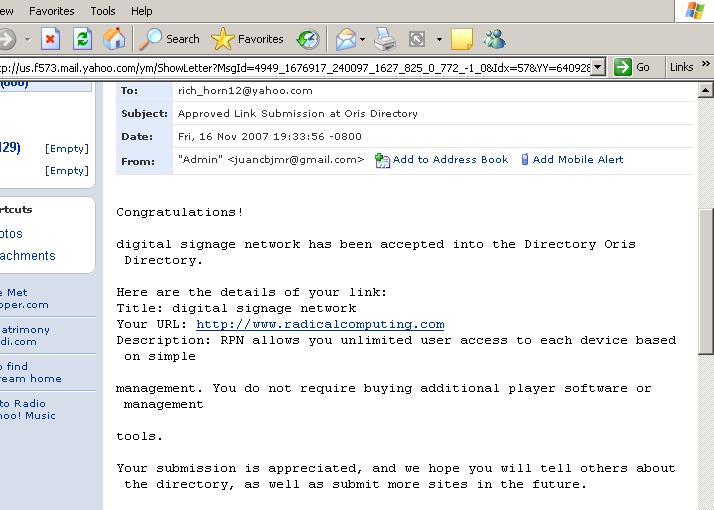This screenshot has height=510, width=714.
Task: Click the Matrimony sidebar ad link
Action: pyautogui.click(x=25, y=336)
